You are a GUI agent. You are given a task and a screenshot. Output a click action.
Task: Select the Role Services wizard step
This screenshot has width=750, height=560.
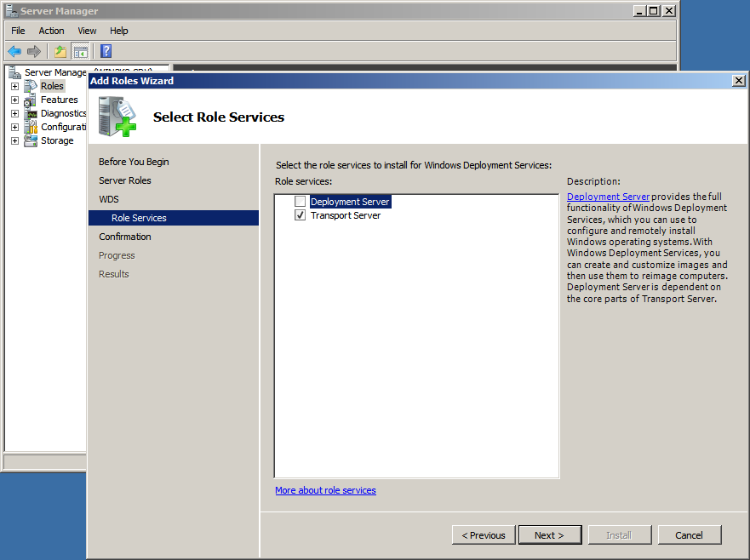pyautogui.click(x=174, y=218)
